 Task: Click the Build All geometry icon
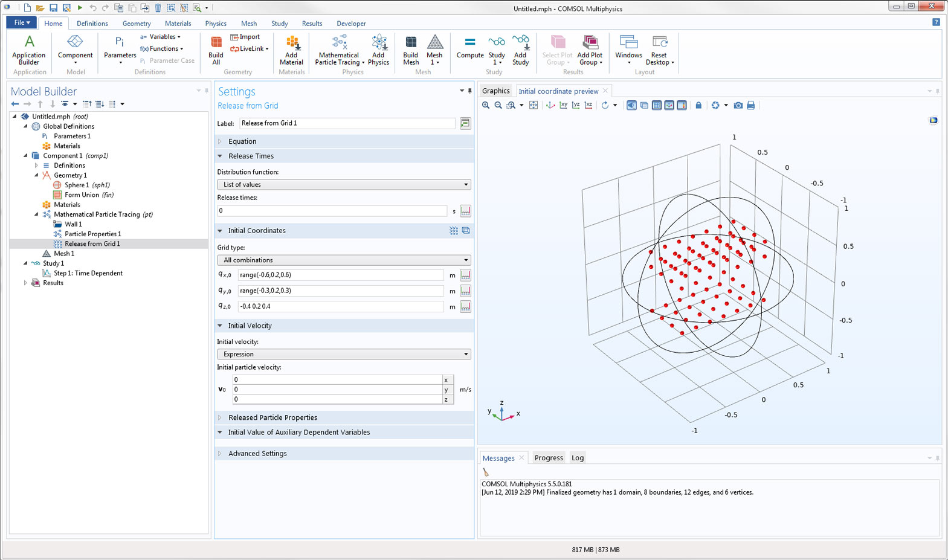(216, 50)
